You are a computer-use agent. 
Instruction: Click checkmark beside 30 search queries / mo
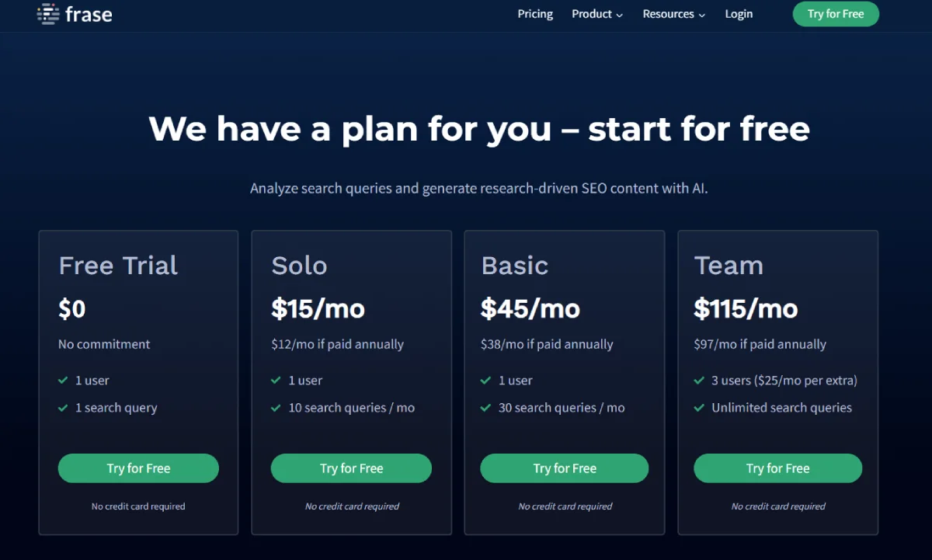(485, 408)
